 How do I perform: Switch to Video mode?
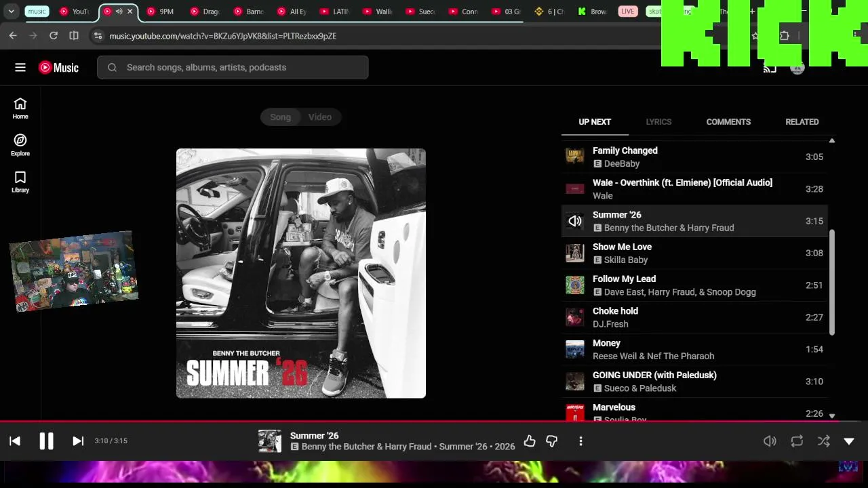(320, 117)
